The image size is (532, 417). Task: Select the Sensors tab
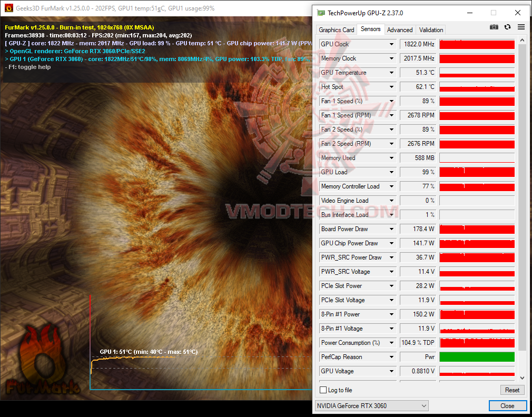click(370, 29)
